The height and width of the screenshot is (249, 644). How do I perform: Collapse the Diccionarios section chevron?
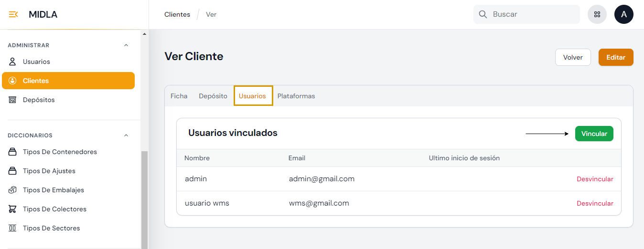126,135
